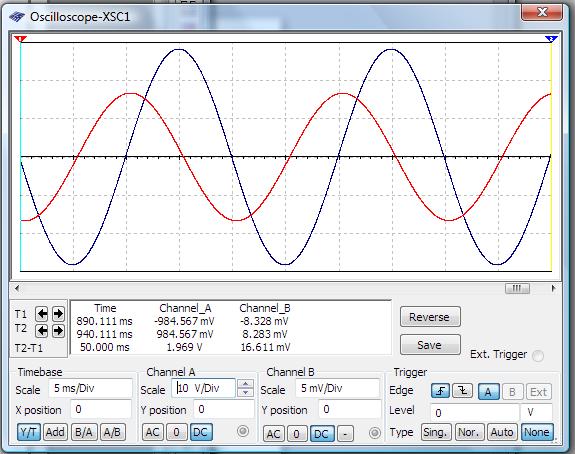This screenshot has width=575, height=454.
Task: Select falling edge trigger icon
Action: tap(462, 391)
